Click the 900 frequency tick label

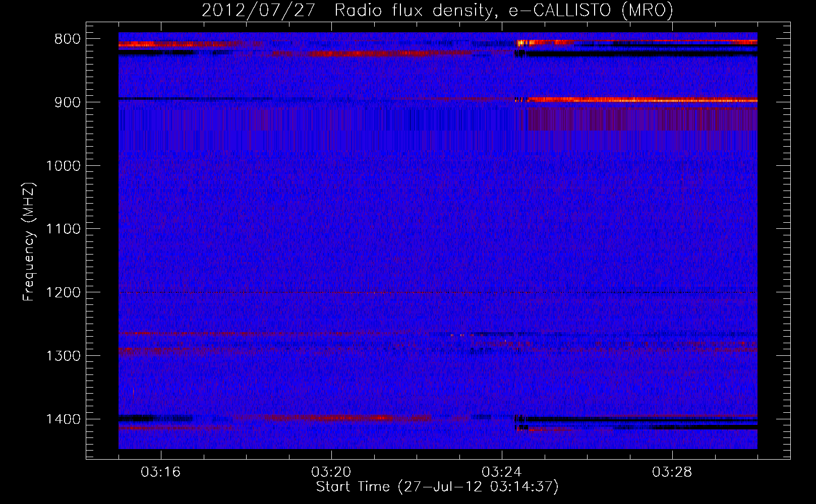click(x=68, y=102)
